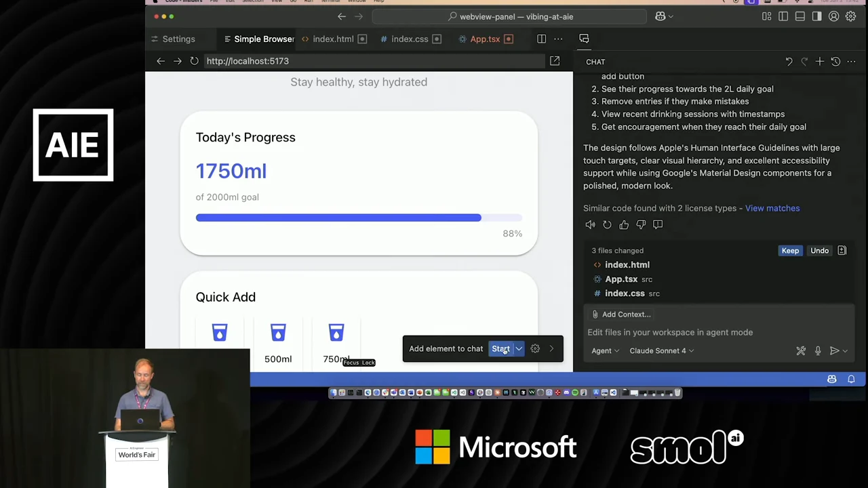Click the 500ml quick add button
868x488 pixels.
click(x=278, y=343)
